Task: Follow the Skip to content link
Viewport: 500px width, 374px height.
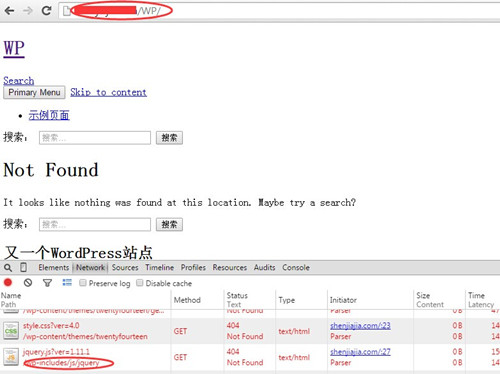Action: (x=108, y=92)
